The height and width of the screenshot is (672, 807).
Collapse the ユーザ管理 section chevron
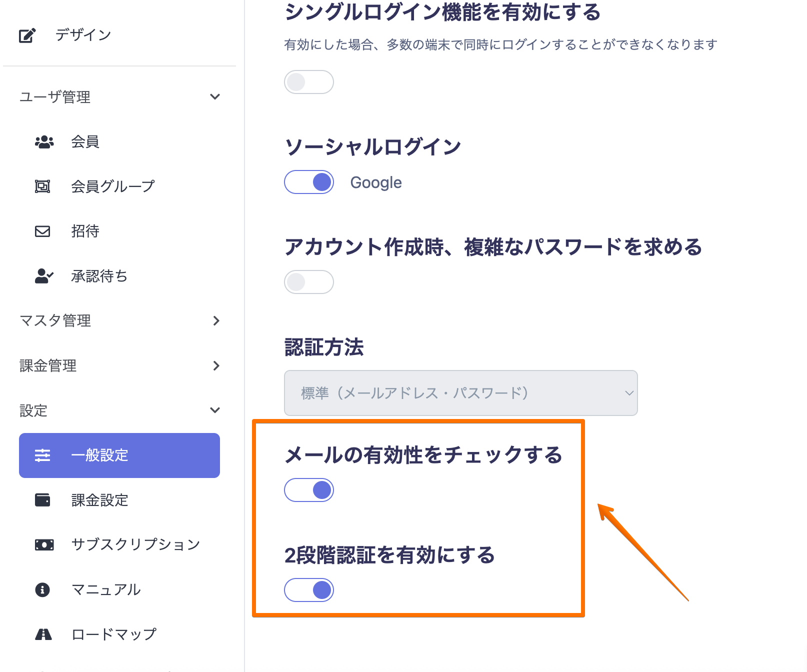[215, 96]
